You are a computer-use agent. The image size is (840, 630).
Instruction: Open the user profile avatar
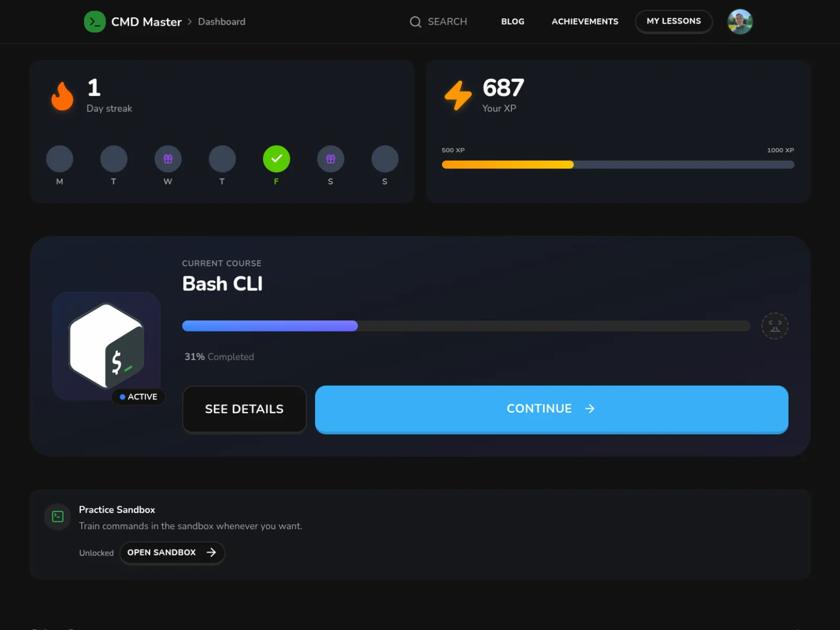[740, 22]
